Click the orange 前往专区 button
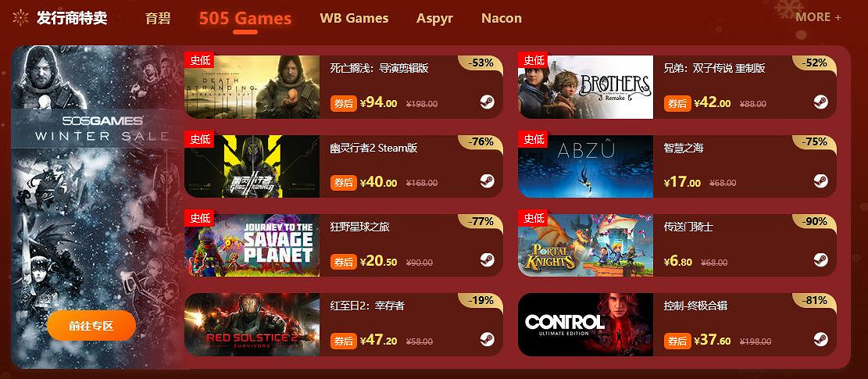This screenshot has height=379, width=868. [x=91, y=325]
